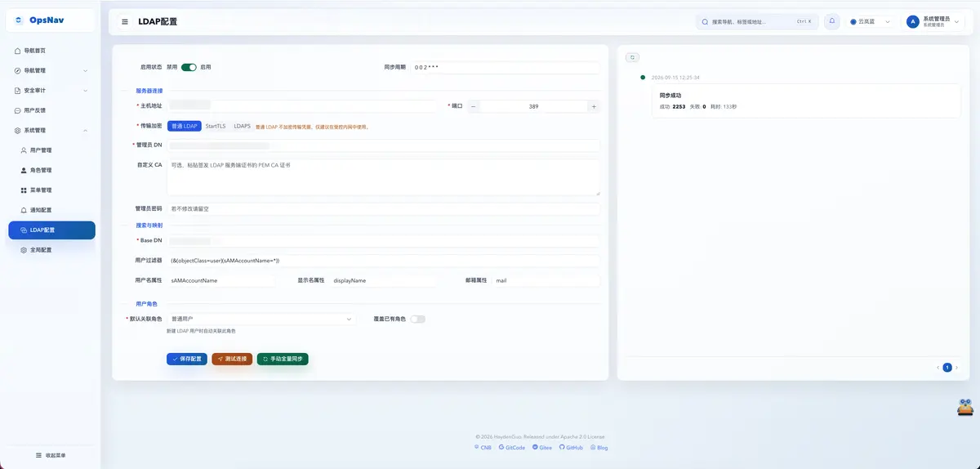This screenshot has height=469, width=980.
Task: Click the 测试连接 button
Action: click(x=232, y=359)
